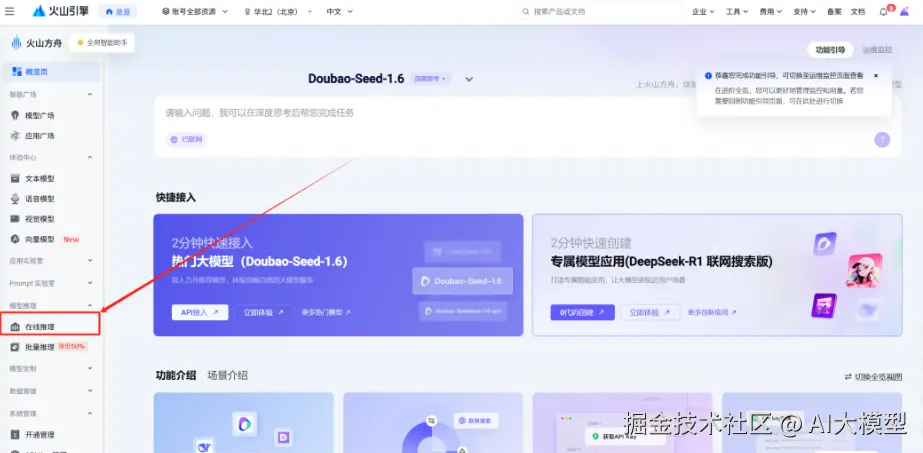Open the hamburger menu icon

[x=9, y=11]
